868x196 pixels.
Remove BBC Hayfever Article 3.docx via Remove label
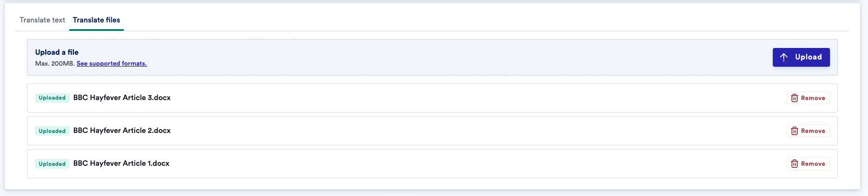pos(813,98)
